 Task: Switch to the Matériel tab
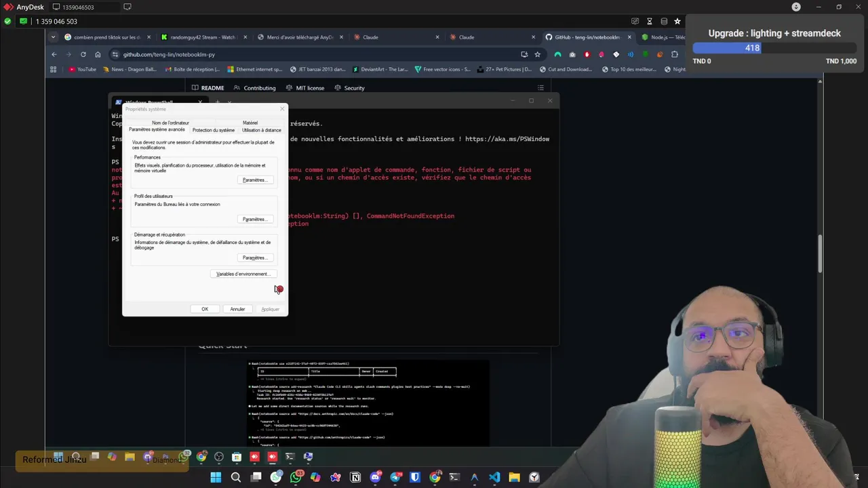click(250, 123)
